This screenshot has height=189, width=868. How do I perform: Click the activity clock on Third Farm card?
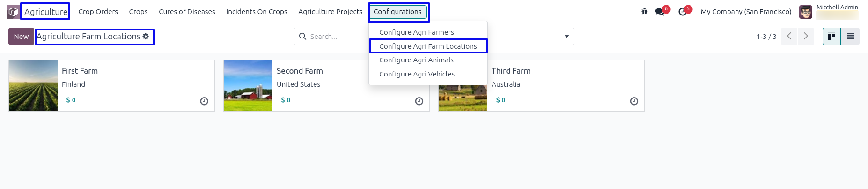pyautogui.click(x=634, y=101)
